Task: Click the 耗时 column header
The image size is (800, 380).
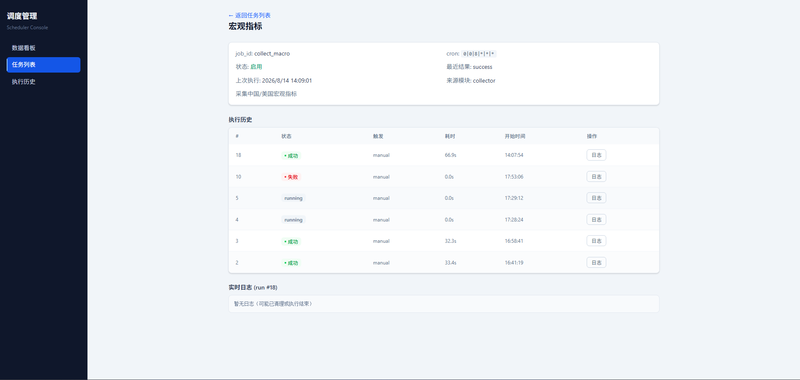Action: click(x=450, y=137)
